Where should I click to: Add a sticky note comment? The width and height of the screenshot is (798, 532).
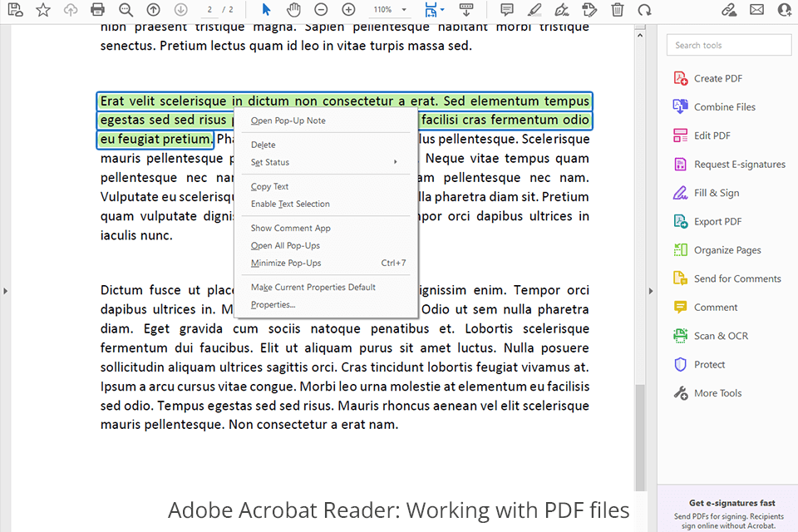pos(506,10)
